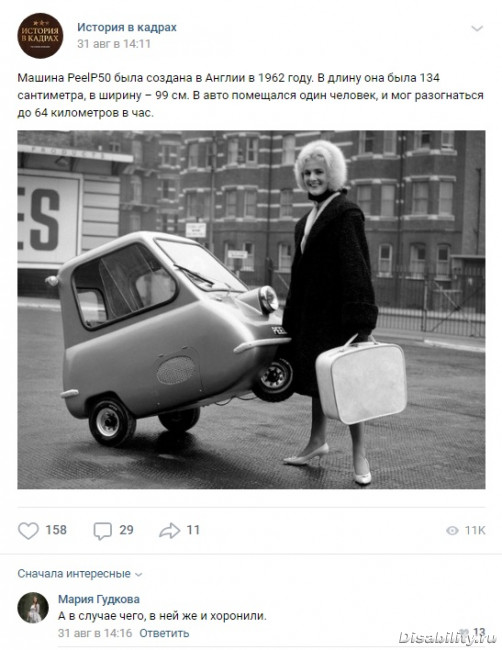Viewport: 502px width, 650px height.
Task: Click the arrow next to Сначала интересные
Action: (139, 575)
